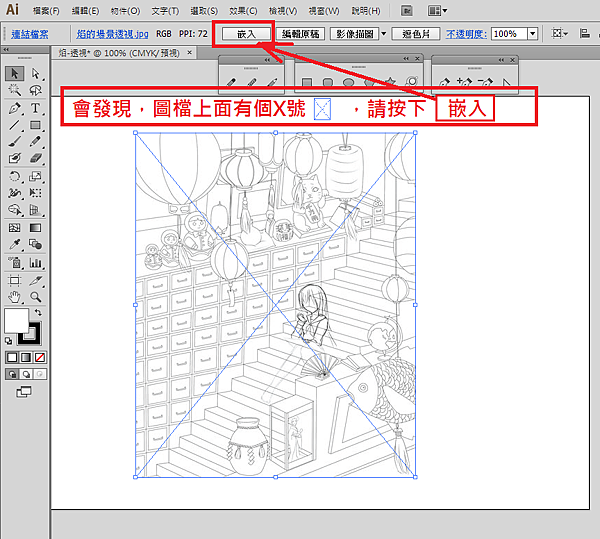Select the Line Segment tool
600x539 pixels.
coord(15,125)
